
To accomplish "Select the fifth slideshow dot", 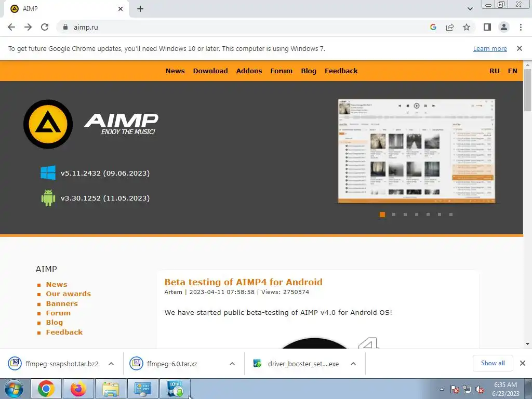I will click(x=428, y=215).
